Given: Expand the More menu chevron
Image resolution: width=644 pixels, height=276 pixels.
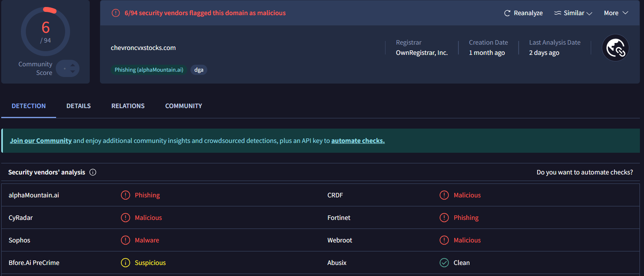Looking at the screenshot, I should click(x=626, y=13).
